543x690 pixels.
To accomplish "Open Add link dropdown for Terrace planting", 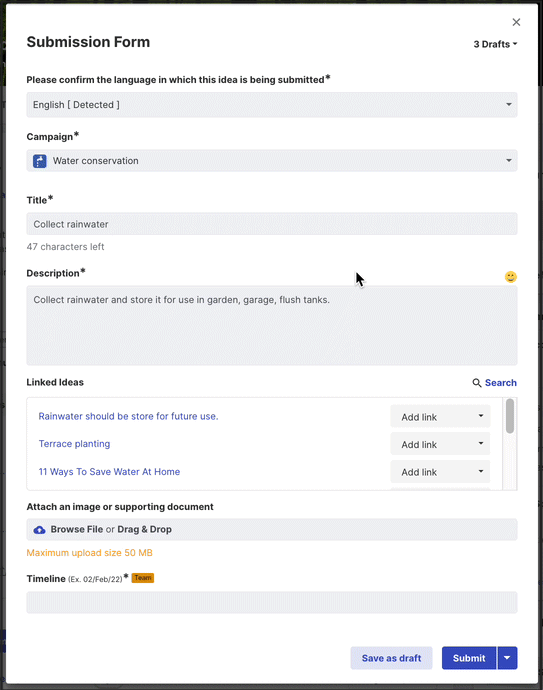I will [440, 444].
